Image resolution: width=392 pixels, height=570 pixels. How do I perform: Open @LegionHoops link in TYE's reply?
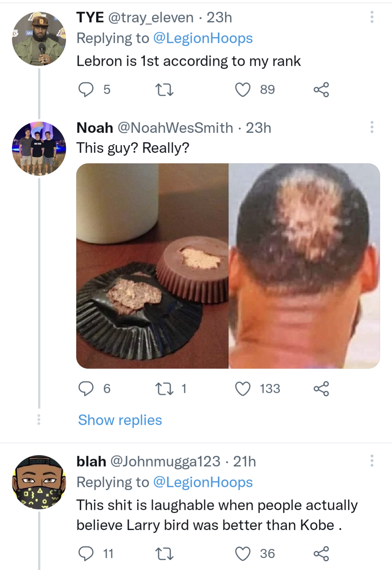(203, 38)
